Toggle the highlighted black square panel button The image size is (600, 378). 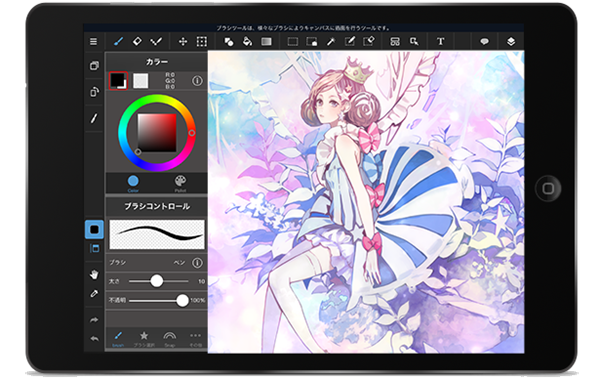[94, 230]
